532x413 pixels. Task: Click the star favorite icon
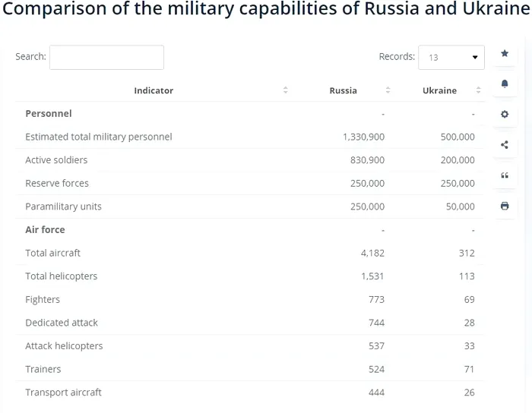coord(505,54)
